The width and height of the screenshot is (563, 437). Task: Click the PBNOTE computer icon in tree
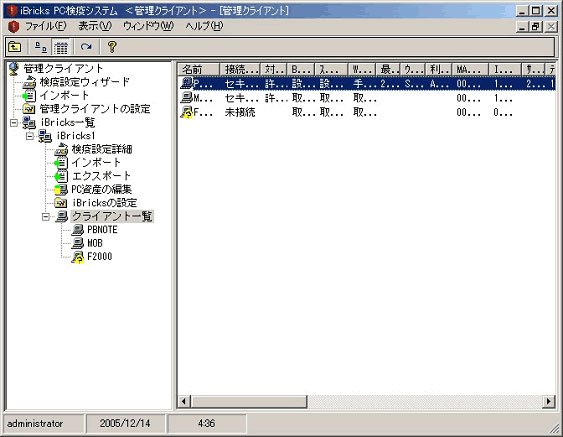78,230
